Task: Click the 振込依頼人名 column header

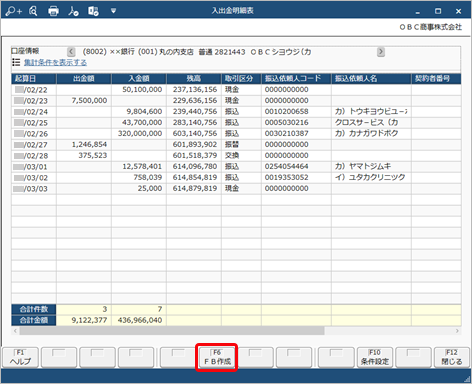Action: click(371, 79)
